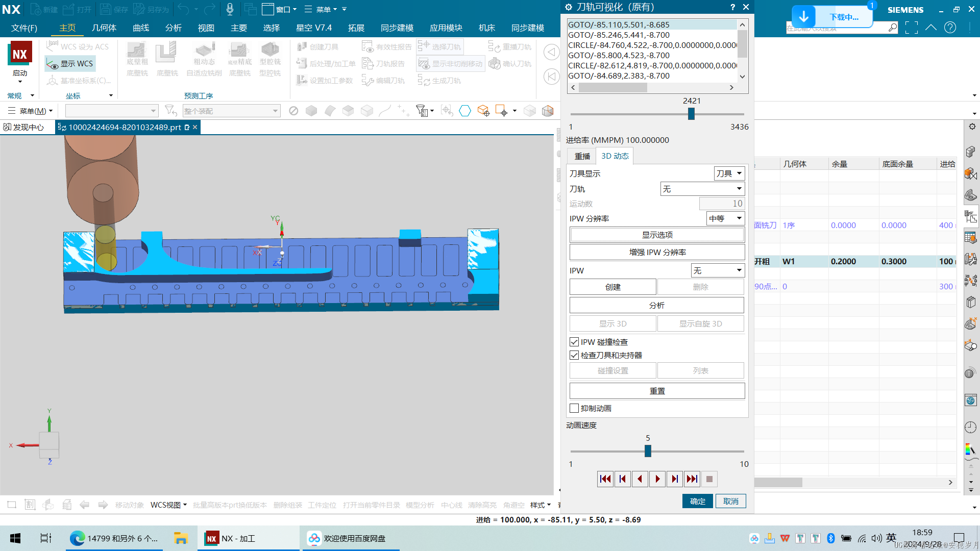Click the search magnifier icon in the top bar
980x551 pixels.
point(892,28)
